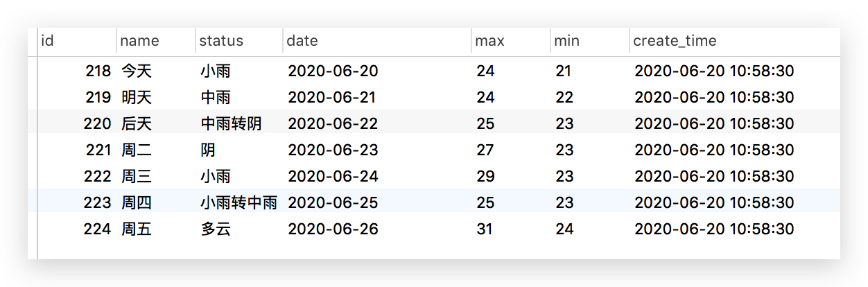Click the date cell 2020-06-23

click(333, 150)
